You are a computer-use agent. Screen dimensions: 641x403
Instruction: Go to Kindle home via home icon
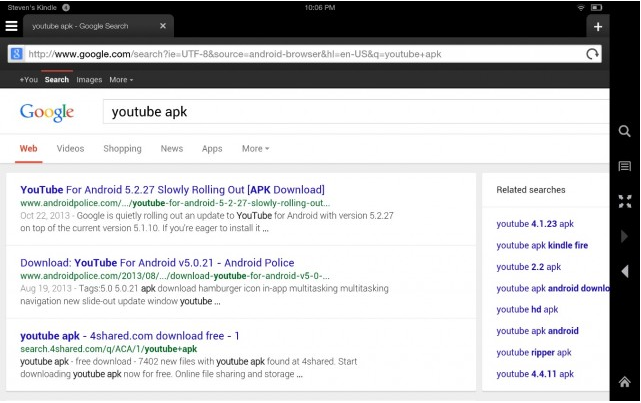pyautogui.click(x=624, y=382)
